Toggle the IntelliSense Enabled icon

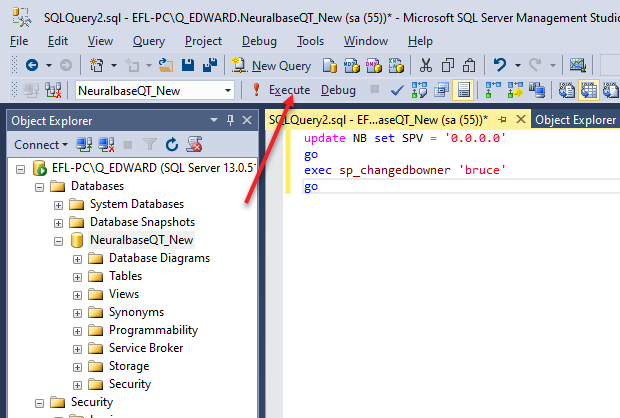pyautogui.click(x=463, y=90)
